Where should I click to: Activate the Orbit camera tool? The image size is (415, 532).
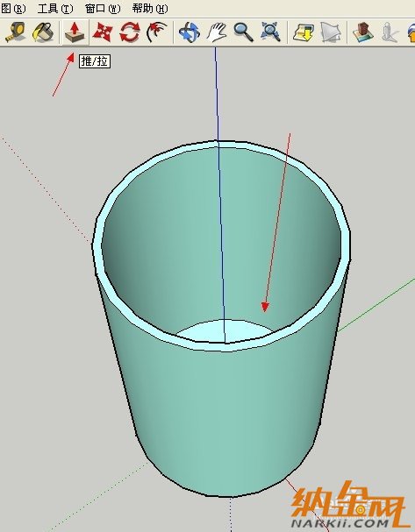(x=190, y=32)
